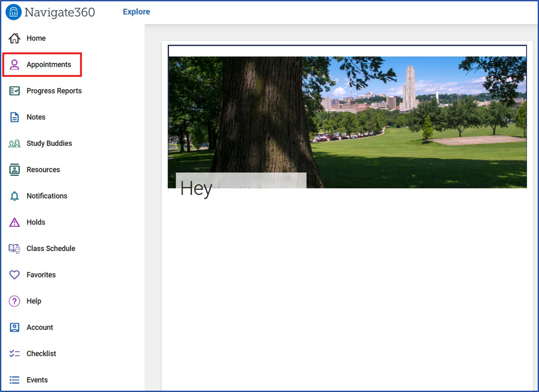Viewport: 539px width, 392px height.
Task: View Notifications menu label
Action: 47,196
